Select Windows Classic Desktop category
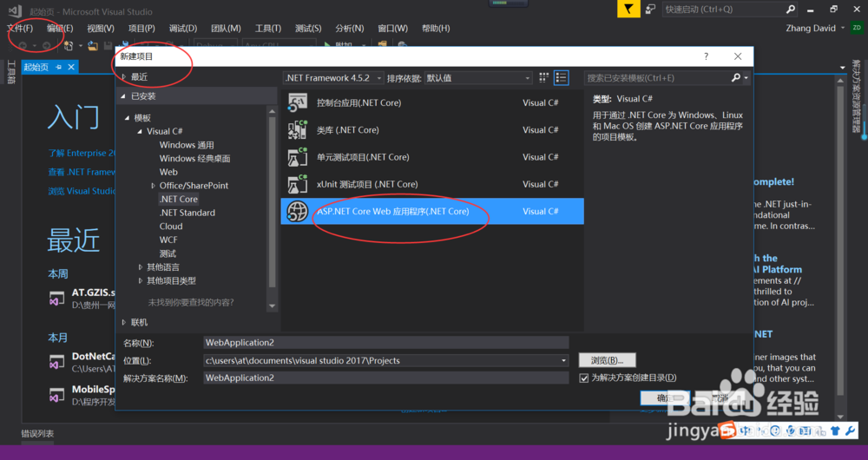The height and width of the screenshot is (460, 868). click(194, 159)
